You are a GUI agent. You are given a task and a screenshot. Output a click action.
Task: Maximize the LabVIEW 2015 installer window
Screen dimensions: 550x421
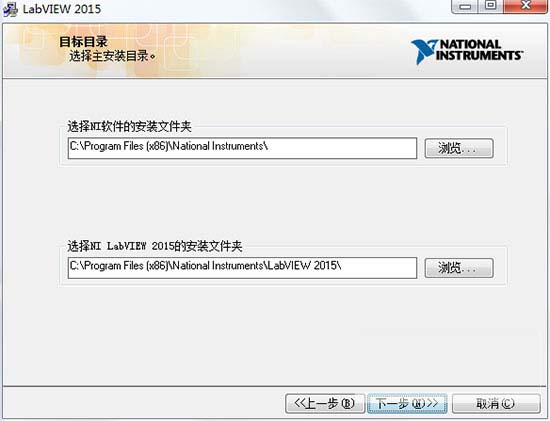(x=491, y=6)
